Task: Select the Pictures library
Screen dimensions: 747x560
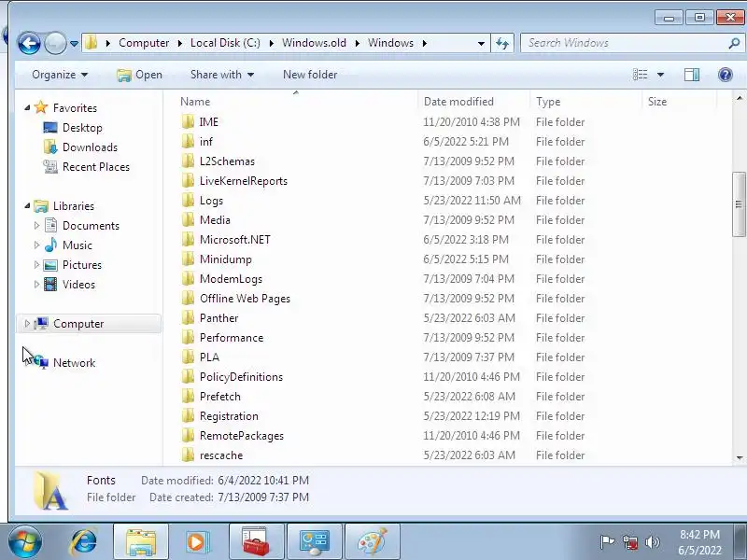Action: pyautogui.click(x=81, y=265)
